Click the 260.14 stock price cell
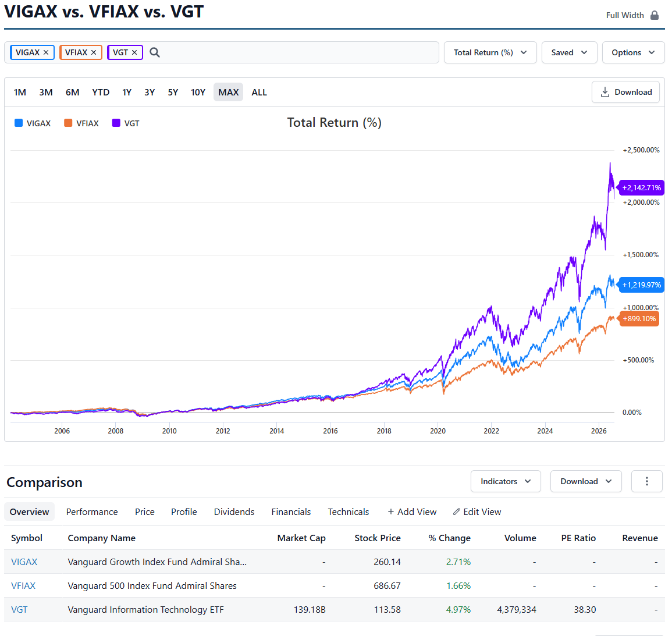The image size is (672, 636). tap(387, 562)
